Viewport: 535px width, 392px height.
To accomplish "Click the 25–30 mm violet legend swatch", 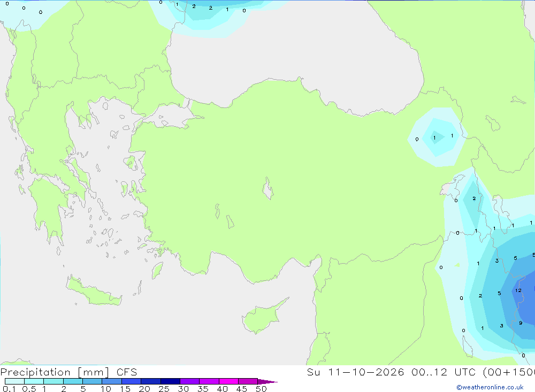I will point(170,381).
